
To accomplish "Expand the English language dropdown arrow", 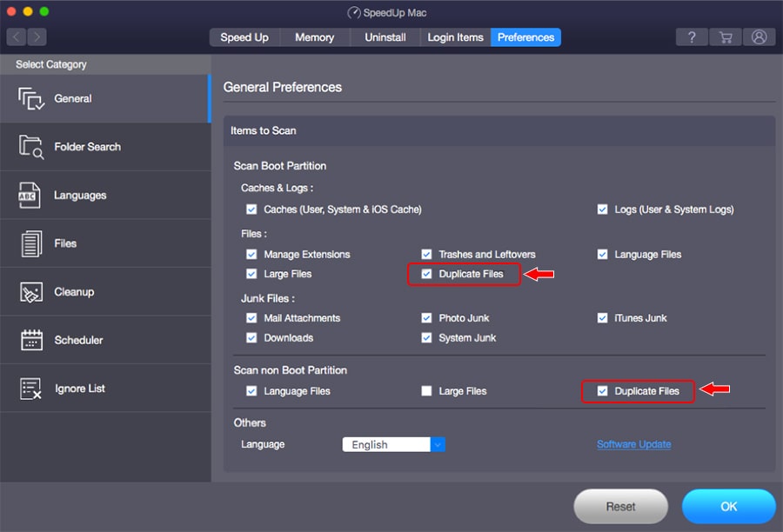I will (x=438, y=445).
